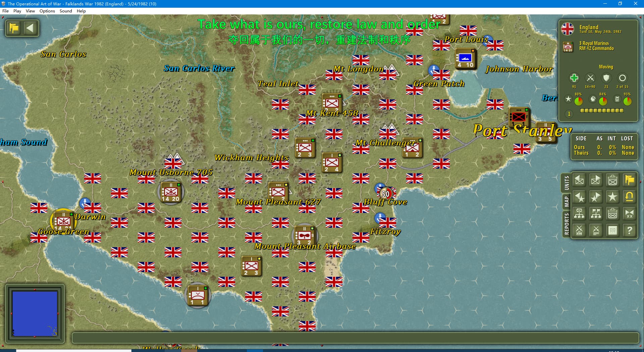The height and width of the screenshot is (352, 644).
Task: Click the previous unit button in Units panel
Action: 579,180
